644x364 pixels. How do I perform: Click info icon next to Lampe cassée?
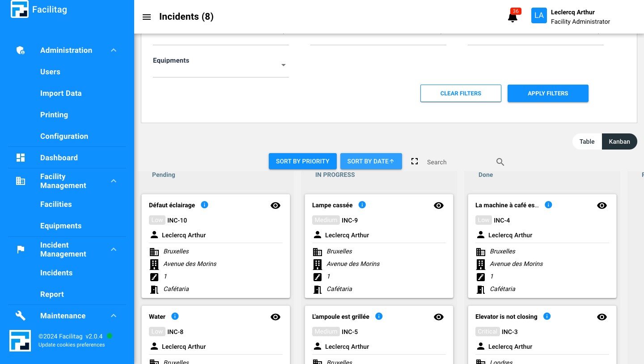point(362,205)
